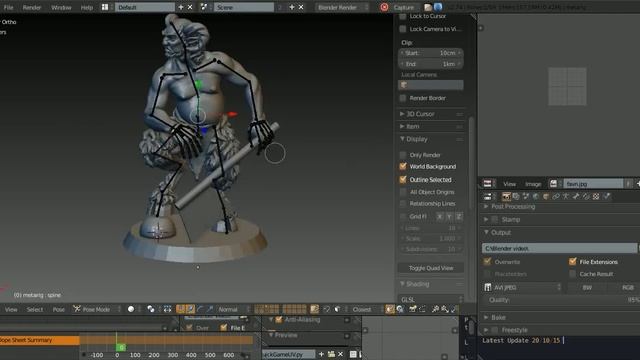Add a new screen layout with plus button
The width and height of the screenshot is (640, 360).
(181, 7)
